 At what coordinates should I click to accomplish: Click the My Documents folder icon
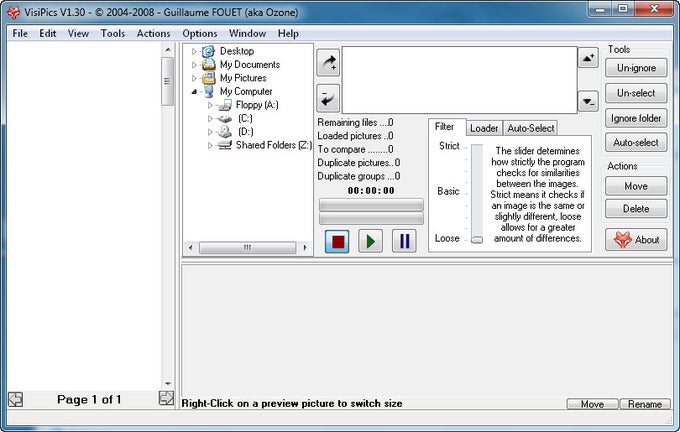[x=209, y=65]
